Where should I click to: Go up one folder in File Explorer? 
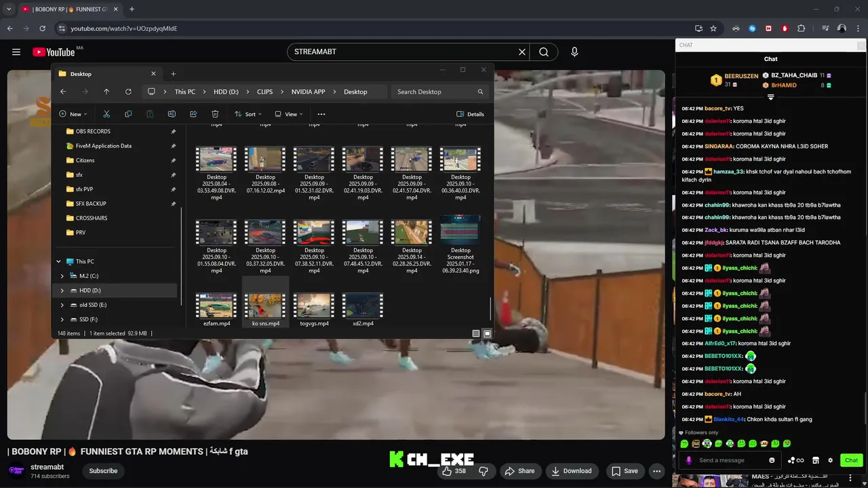106,91
